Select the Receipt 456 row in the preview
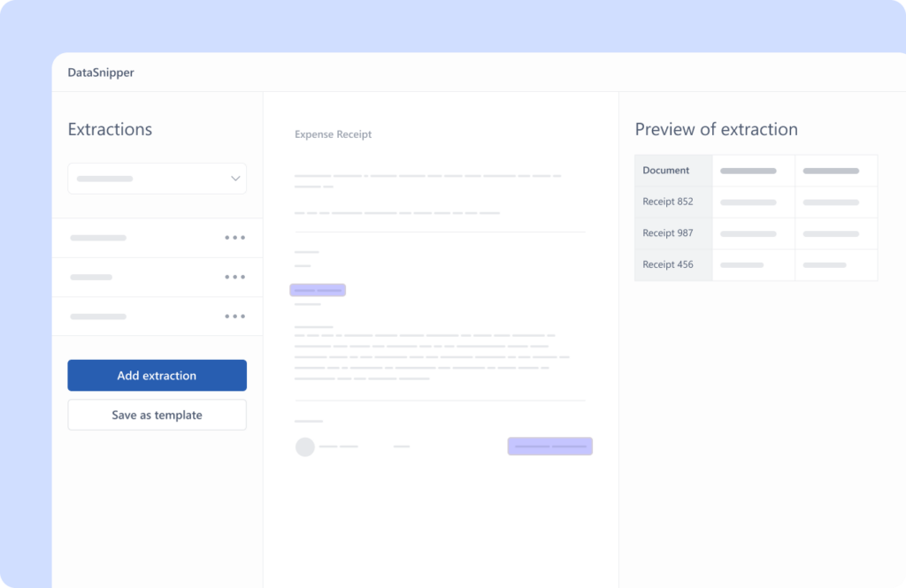This screenshot has height=588, width=906. 668,264
